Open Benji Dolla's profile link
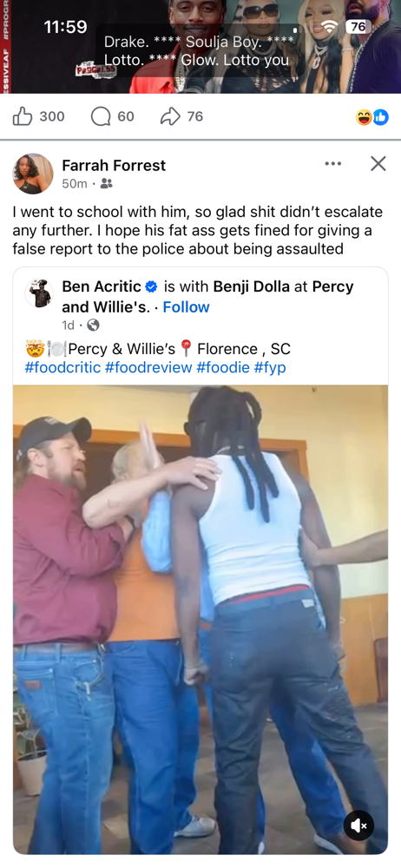The image size is (401, 868). [247, 286]
